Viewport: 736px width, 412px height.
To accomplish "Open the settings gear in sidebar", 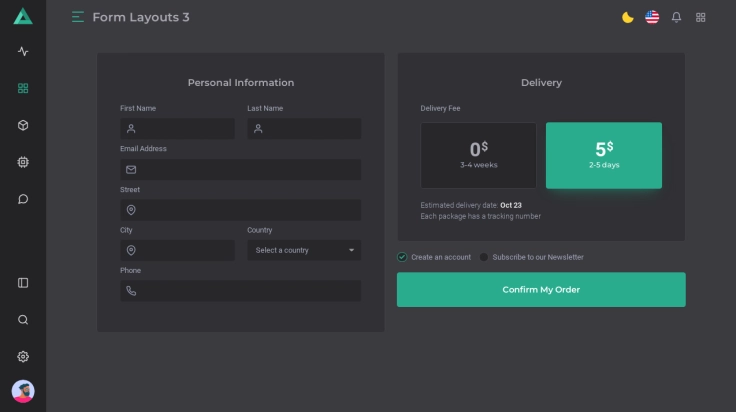I will point(23,357).
